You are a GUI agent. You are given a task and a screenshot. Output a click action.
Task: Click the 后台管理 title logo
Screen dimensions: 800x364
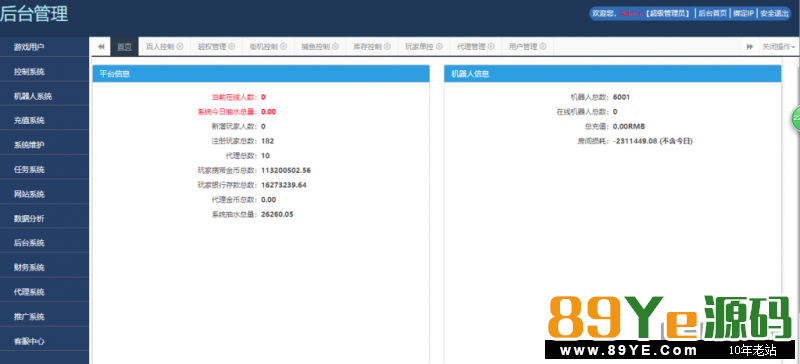pos(34,14)
